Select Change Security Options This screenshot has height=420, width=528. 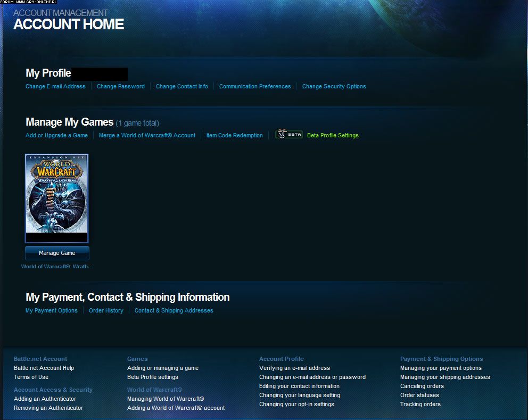point(334,86)
